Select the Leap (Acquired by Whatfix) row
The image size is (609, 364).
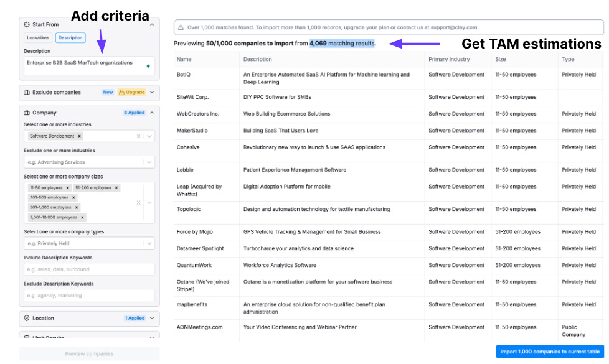pyautogui.click(x=199, y=190)
